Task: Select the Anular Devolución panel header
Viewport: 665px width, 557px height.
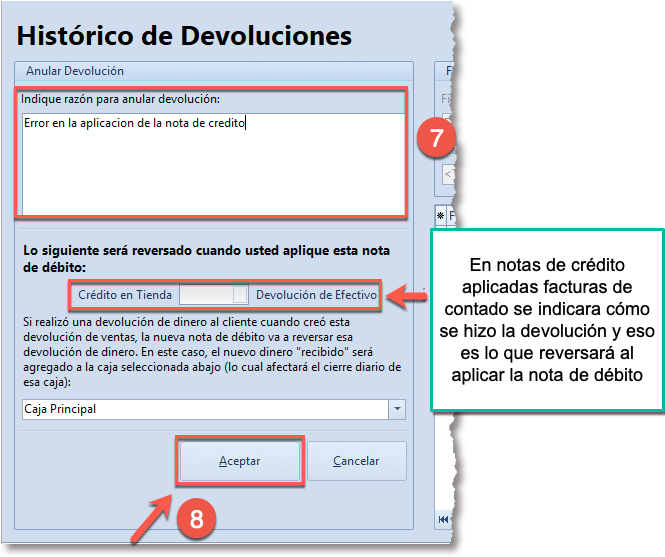Action: pyautogui.click(x=214, y=71)
